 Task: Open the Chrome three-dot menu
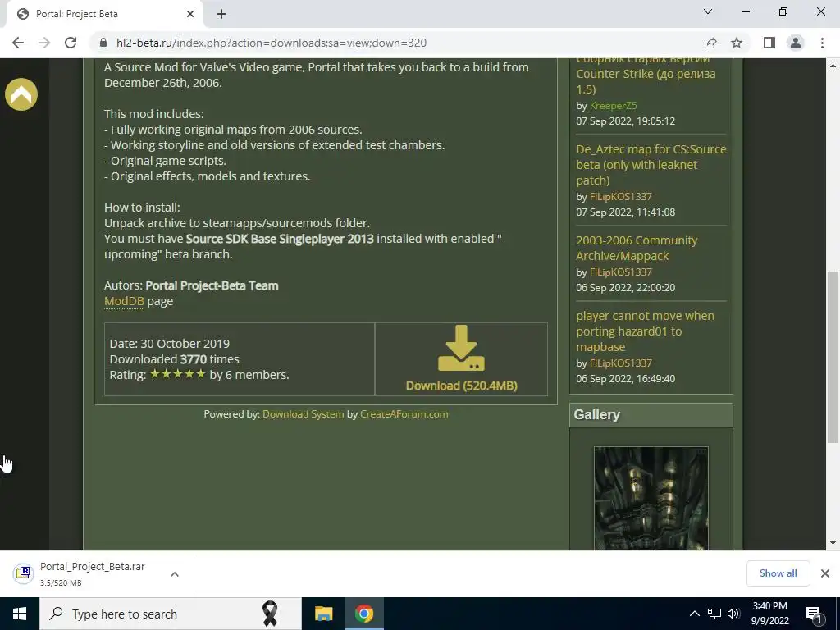tap(822, 43)
